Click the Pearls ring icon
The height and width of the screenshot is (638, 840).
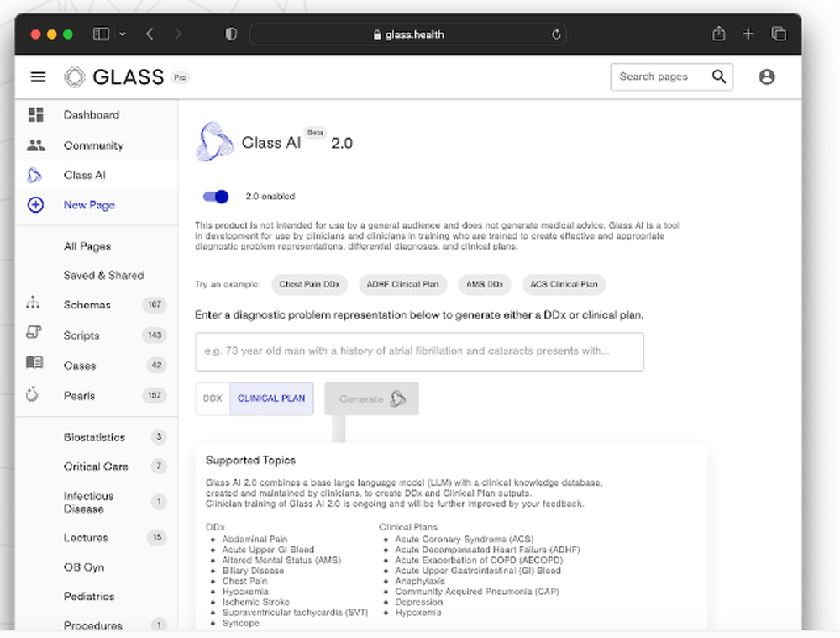coord(32,394)
